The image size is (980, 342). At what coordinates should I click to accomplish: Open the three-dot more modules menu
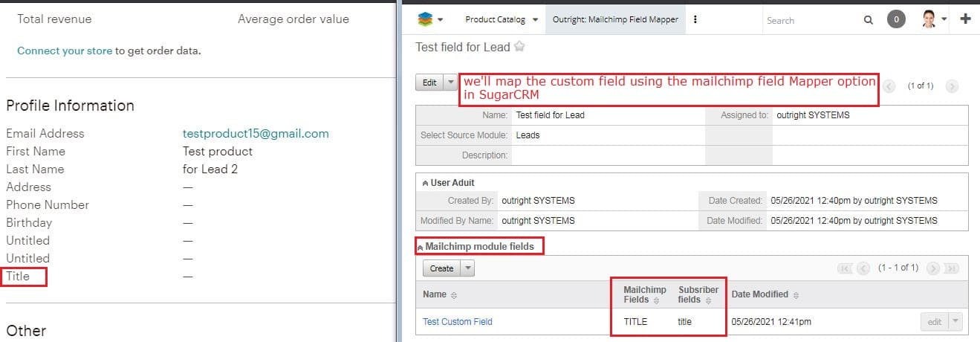click(x=695, y=20)
